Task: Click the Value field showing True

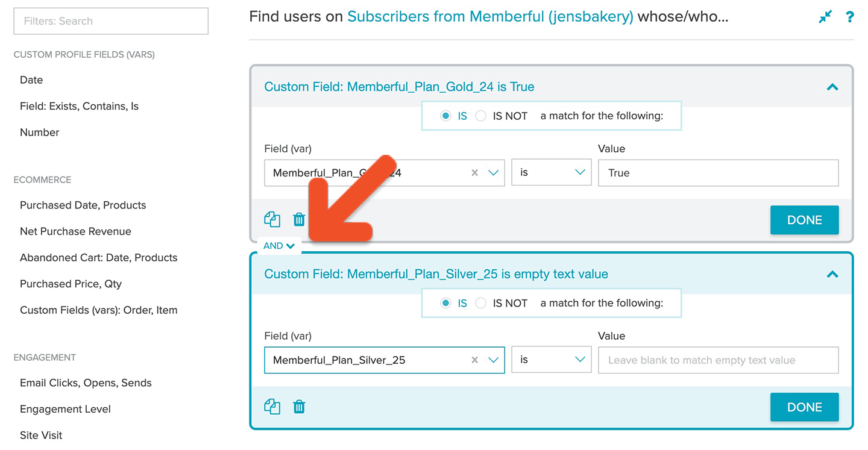Action: click(719, 173)
